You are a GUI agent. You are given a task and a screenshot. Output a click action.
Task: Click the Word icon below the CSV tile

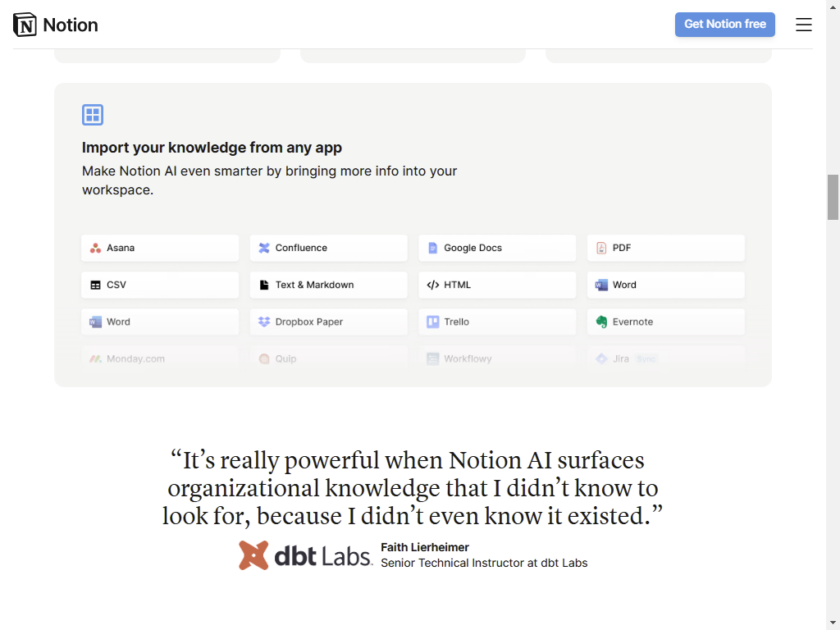pyautogui.click(x=95, y=322)
